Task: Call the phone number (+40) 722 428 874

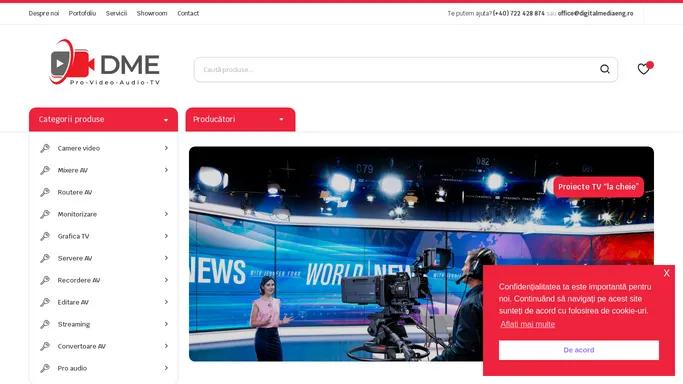Action: click(518, 13)
